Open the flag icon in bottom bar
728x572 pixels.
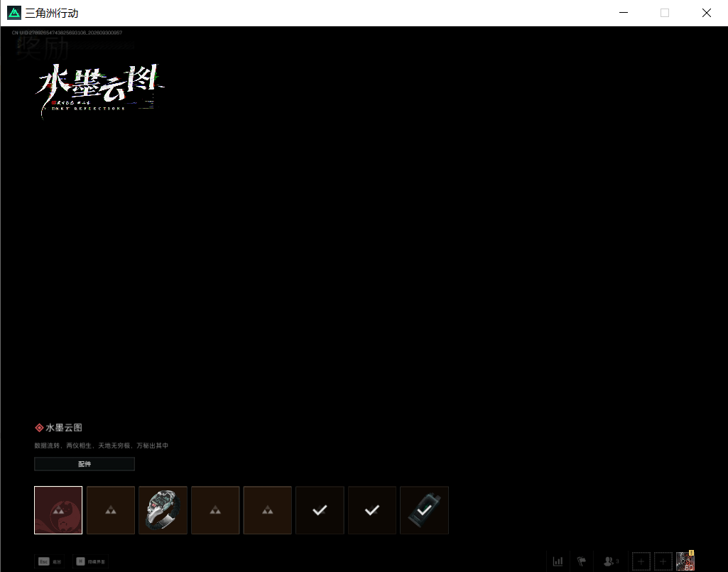pos(581,561)
